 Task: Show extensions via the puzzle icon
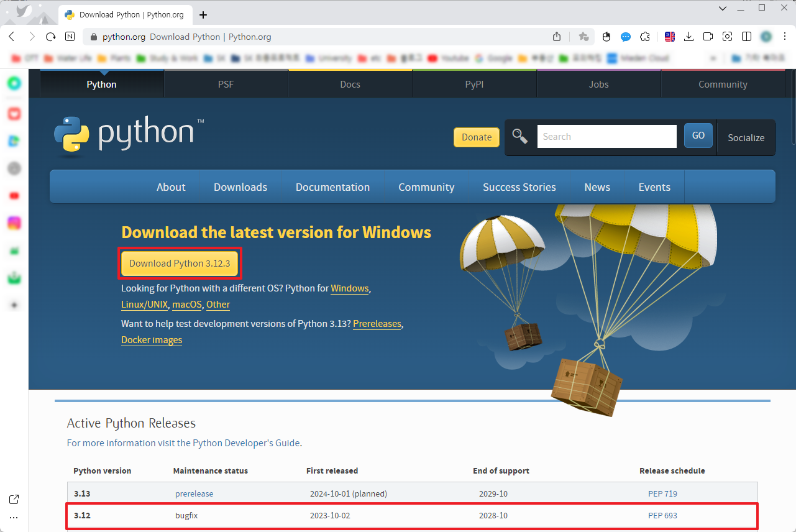(645, 37)
